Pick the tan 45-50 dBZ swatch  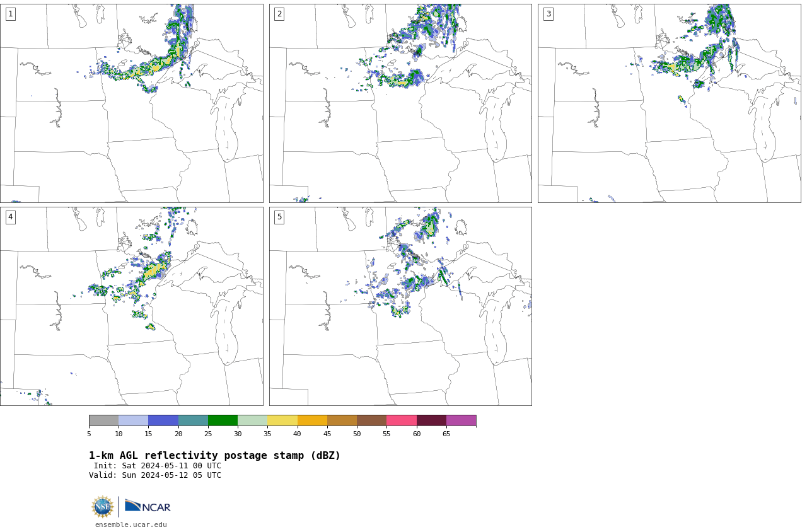(342, 420)
